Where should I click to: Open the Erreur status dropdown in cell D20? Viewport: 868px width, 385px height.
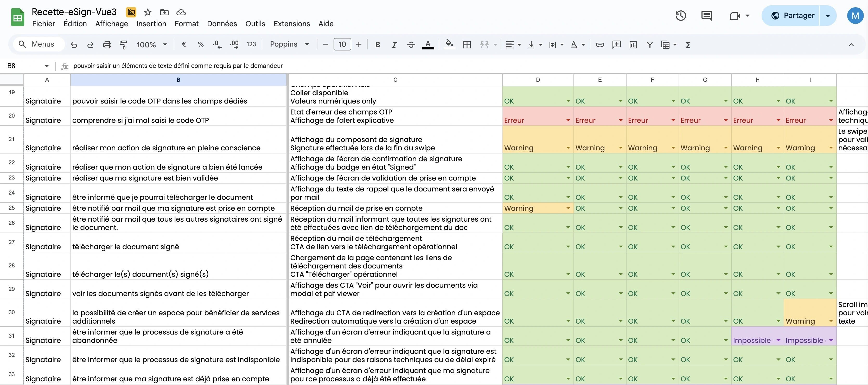[568, 120]
